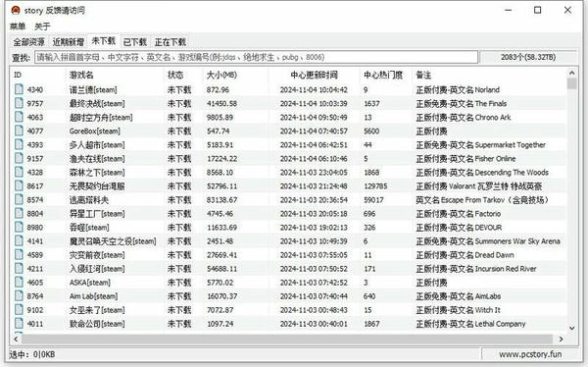Select the 诺兰德[steam] game name
The width and height of the screenshot is (588, 367).
click(93, 89)
